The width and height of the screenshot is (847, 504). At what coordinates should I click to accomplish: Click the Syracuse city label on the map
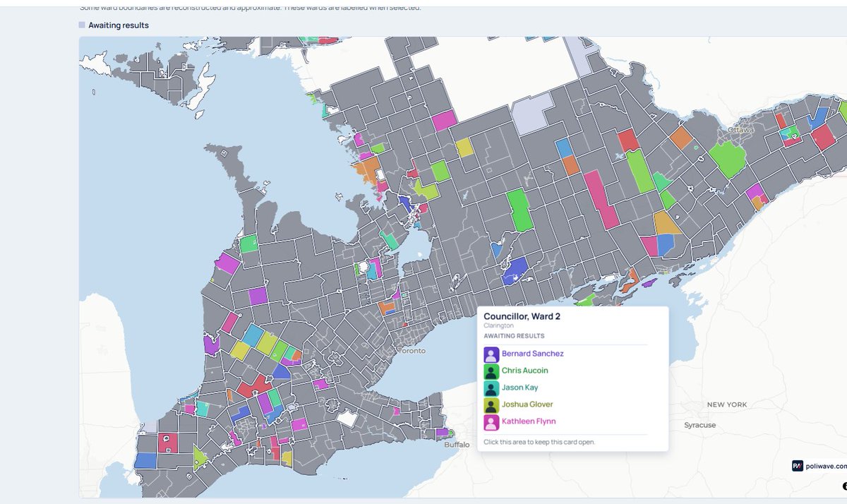pos(699,425)
